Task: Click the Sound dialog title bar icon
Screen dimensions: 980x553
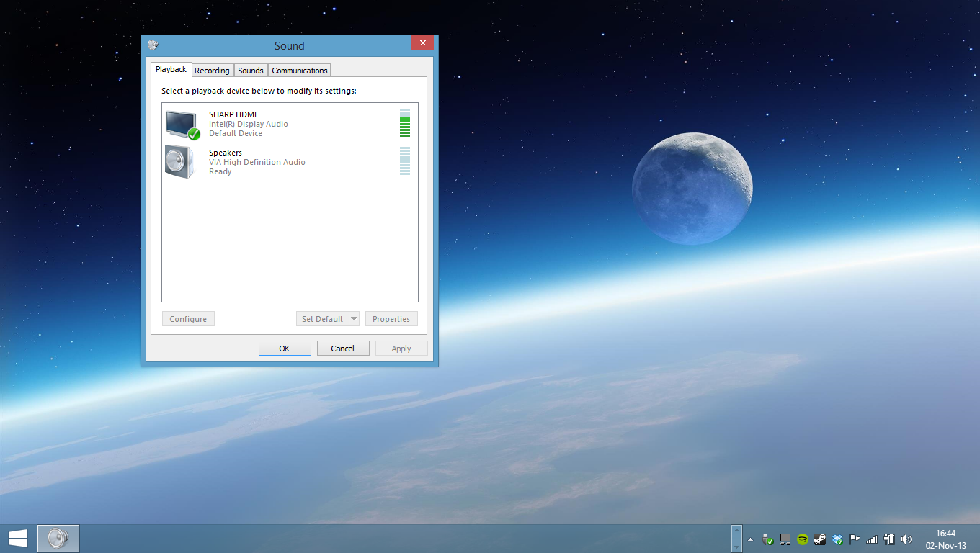Action: coord(153,45)
